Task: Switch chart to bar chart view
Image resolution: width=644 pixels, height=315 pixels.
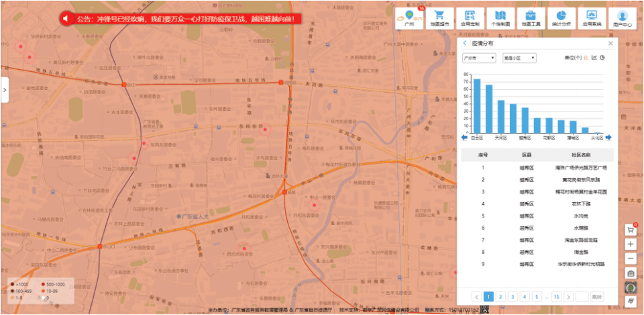Action: pos(586,58)
